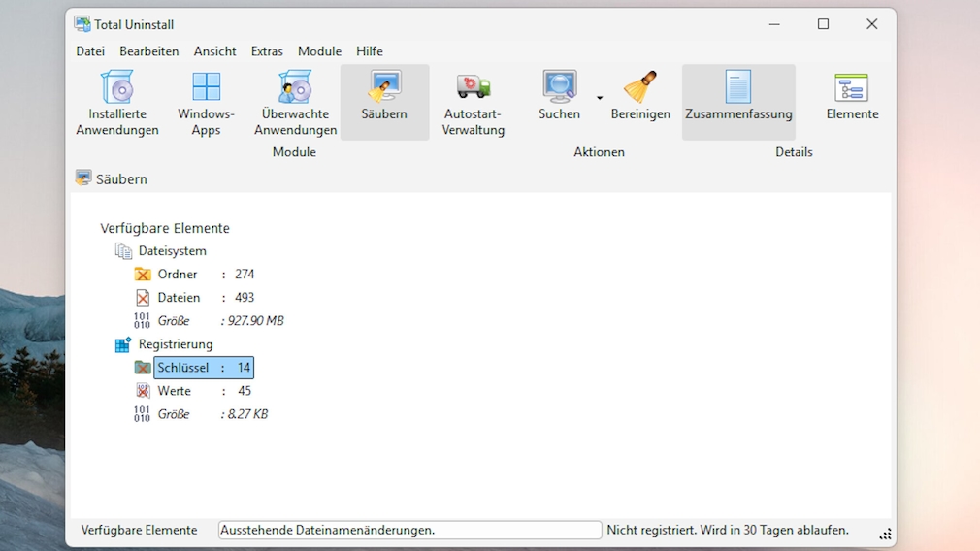Open Autostart-Verwaltung module

[474, 103]
